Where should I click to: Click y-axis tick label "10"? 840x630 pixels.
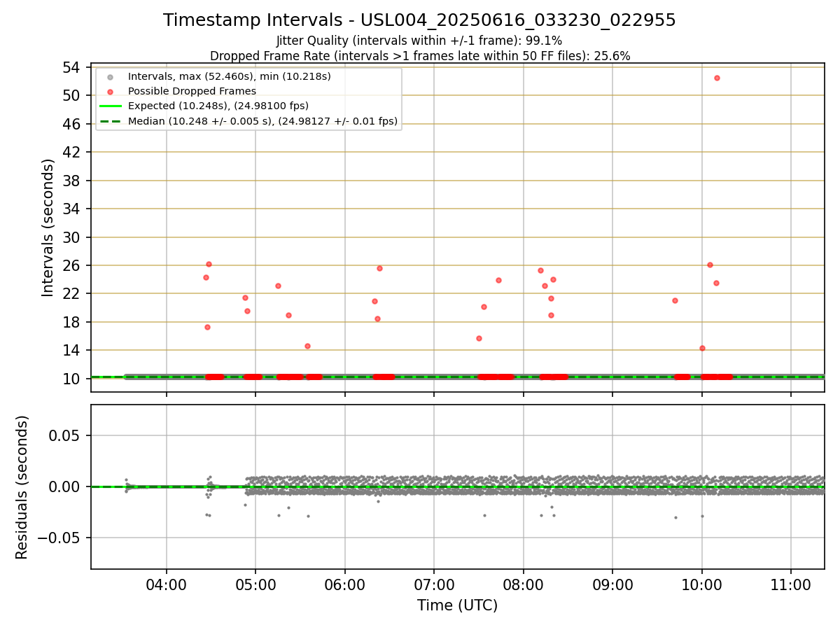click(x=72, y=379)
